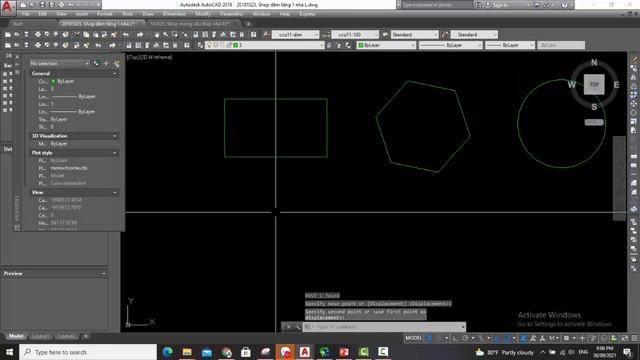This screenshot has height=360, width=640.
Task: Open the Help question mark in title bar
Action: [564, 5]
